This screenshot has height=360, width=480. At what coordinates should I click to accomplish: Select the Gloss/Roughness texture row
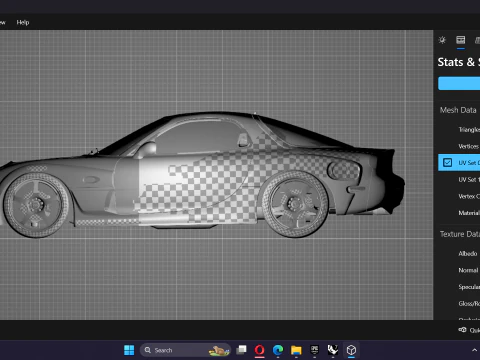click(x=459, y=303)
